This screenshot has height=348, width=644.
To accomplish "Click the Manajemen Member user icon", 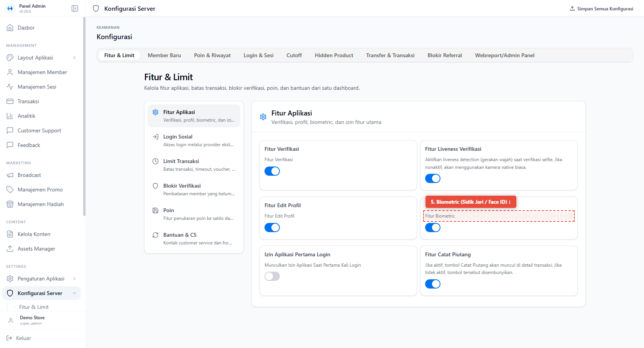I will (x=10, y=72).
